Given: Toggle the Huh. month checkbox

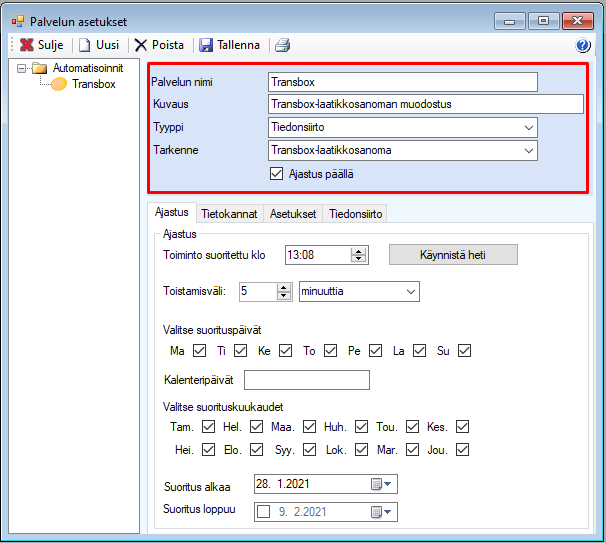Looking at the screenshot, I should 361,427.
